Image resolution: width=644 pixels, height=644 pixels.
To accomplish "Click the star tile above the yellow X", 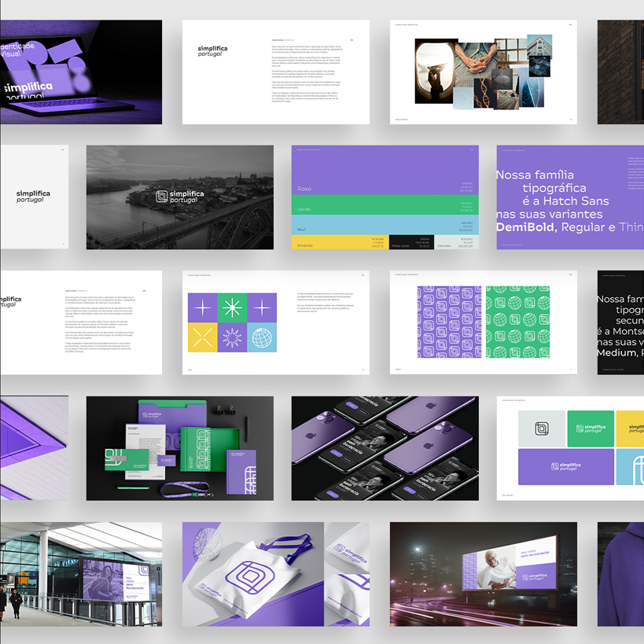I will (x=203, y=307).
